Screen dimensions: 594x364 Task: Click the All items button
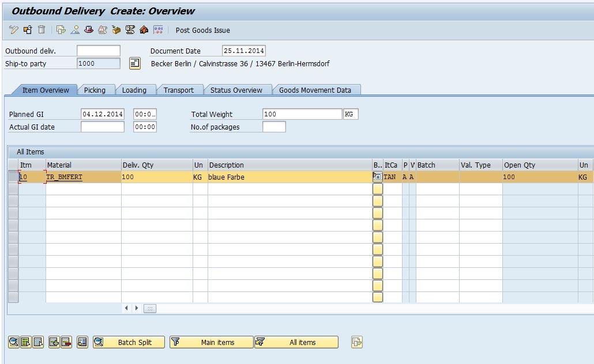pyautogui.click(x=296, y=342)
